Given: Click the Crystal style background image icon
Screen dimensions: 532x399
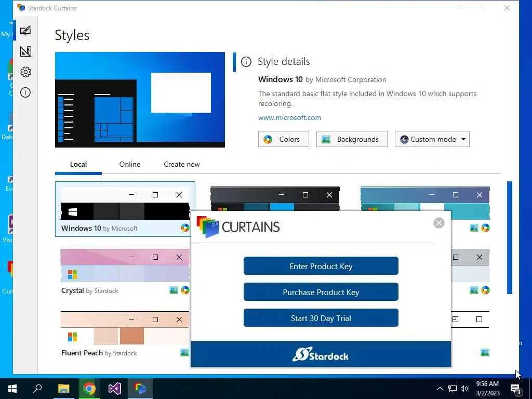Looking at the screenshot, I should click(174, 290).
